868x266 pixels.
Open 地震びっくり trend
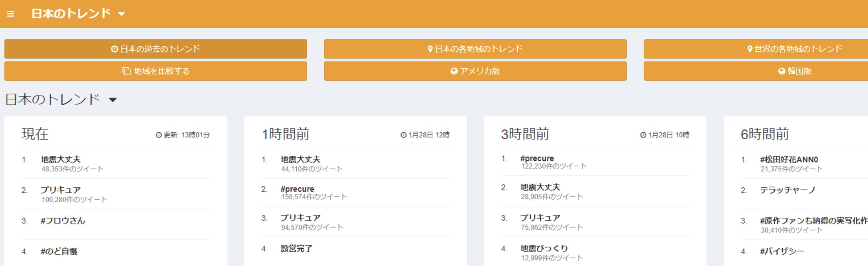point(544,248)
